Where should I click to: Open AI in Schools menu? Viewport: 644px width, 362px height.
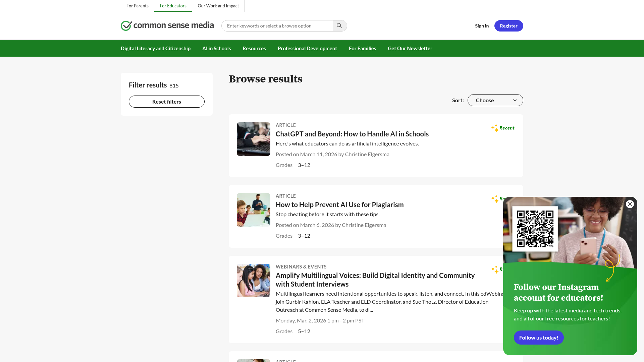pyautogui.click(x=217, y=48)
